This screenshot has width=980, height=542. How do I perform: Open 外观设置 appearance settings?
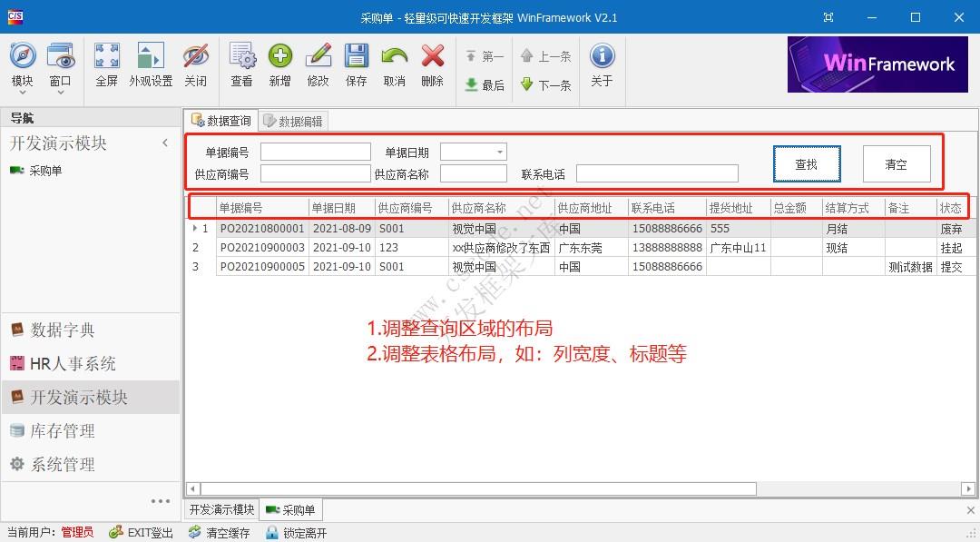pyautogui.click(x=151, y=64)
